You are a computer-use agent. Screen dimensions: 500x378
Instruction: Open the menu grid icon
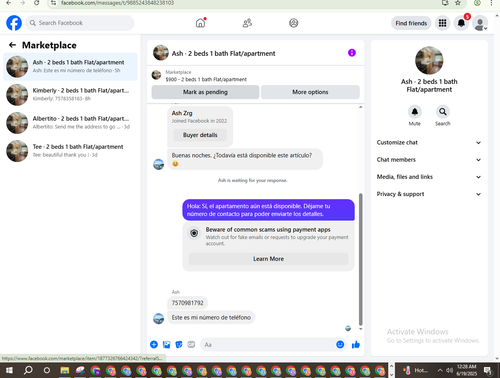[x=442, y=23]
